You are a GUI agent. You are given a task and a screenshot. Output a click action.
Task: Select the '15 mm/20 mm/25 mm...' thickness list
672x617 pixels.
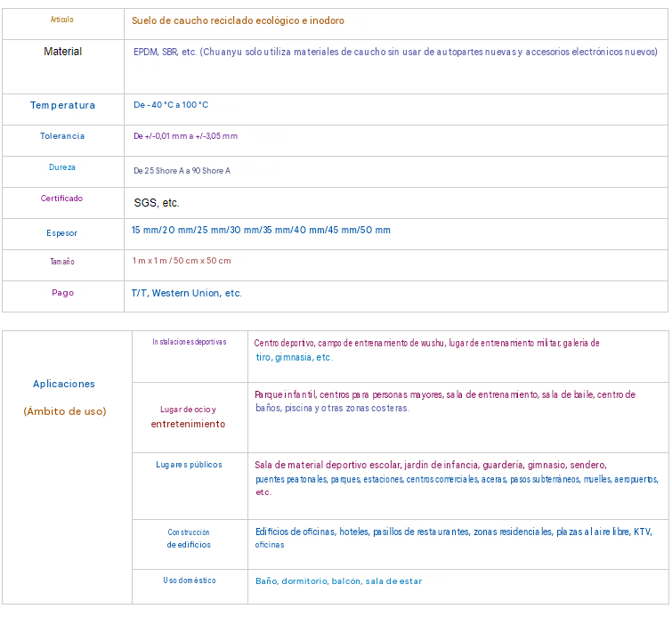tap(261, 230)
